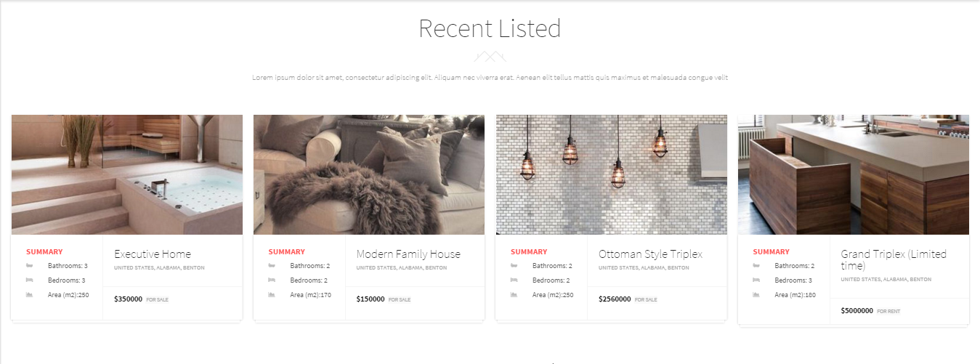The image size is (980, 364).
Task: Click bathroom icon in Executive Home summary
Action: 30,266
